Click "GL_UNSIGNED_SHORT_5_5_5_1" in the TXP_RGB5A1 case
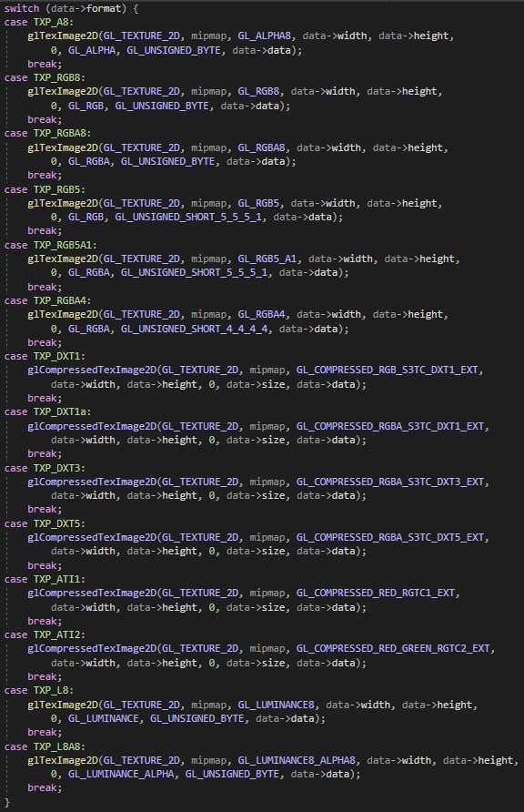The width and height of the screenshot is (524, 812). (x=194, y=273)
